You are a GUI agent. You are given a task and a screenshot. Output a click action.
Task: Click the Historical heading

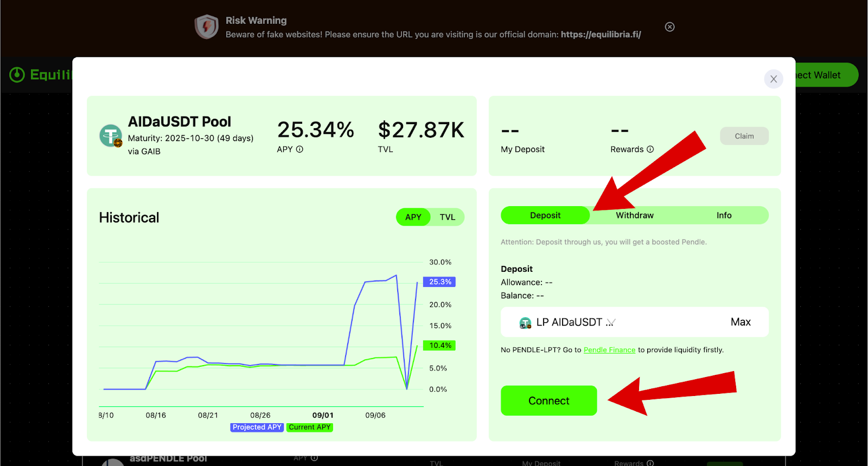click(129, 218)
